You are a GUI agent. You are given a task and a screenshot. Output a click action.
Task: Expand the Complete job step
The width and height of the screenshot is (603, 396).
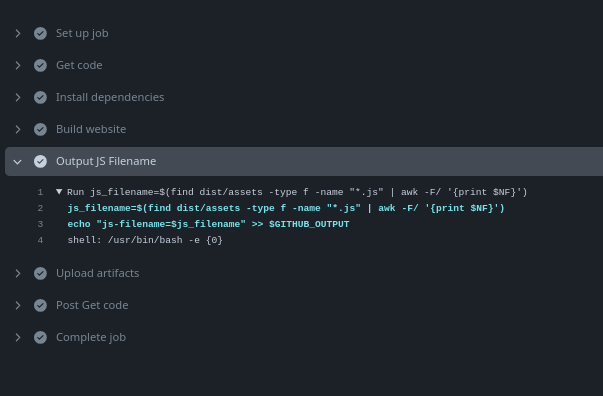click(x=18, y=337)
